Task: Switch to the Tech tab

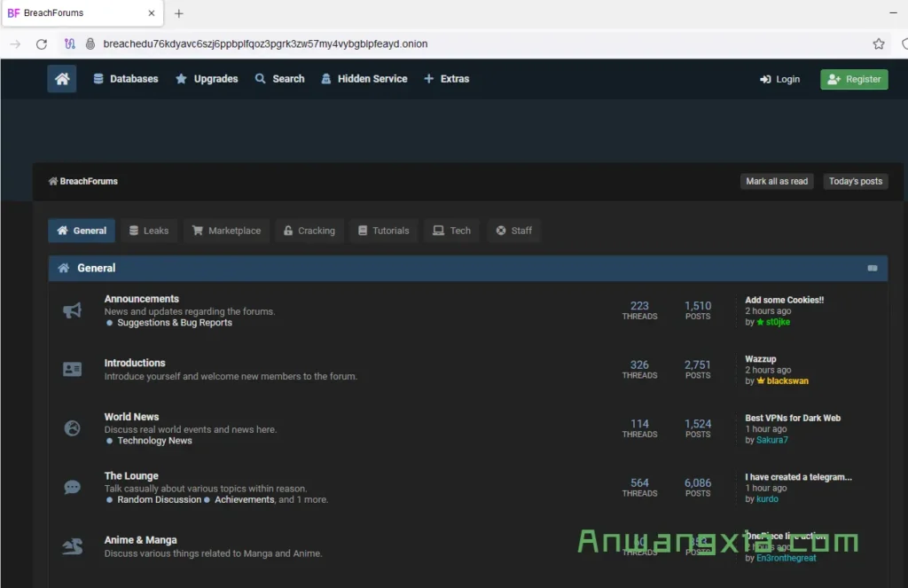Action: point(451,231)
